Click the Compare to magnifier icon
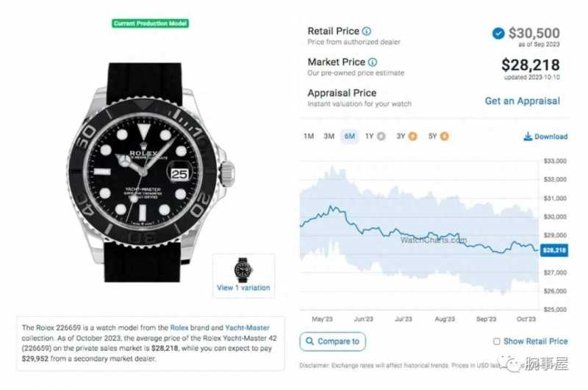Image resolution: width=588 pixels, height=390 pixels. pos(309,341)
